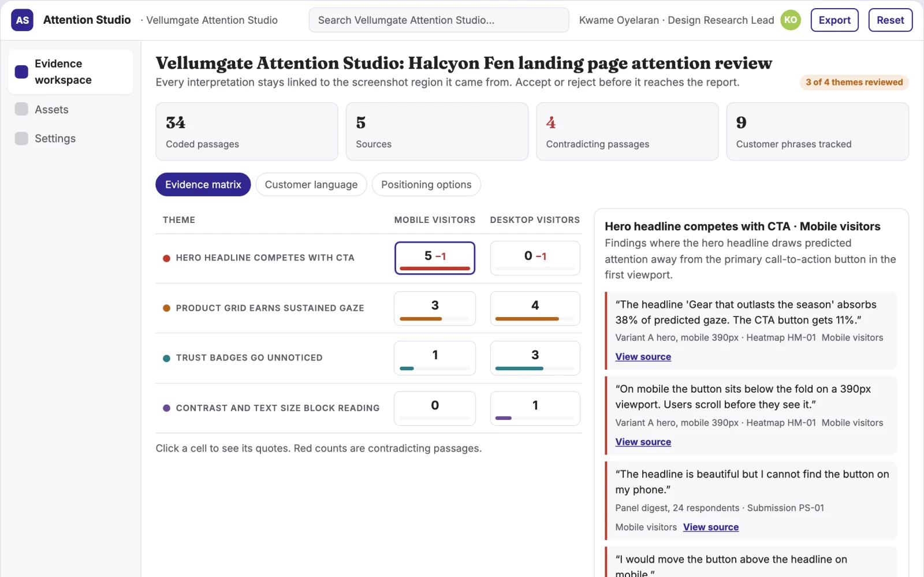Screen dimensions: 924x577
Task: Click the '3 of 4 themes reviewed' badge
Action: click(x=854, y=82)
